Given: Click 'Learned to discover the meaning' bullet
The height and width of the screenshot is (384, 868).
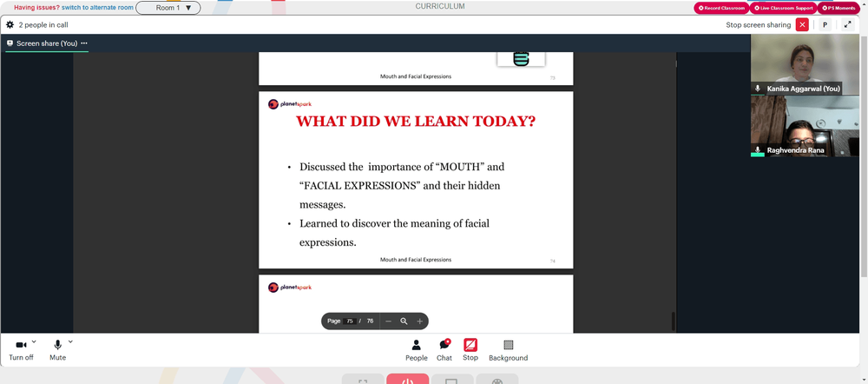Looking at the screenshot, I should [394, 233].
